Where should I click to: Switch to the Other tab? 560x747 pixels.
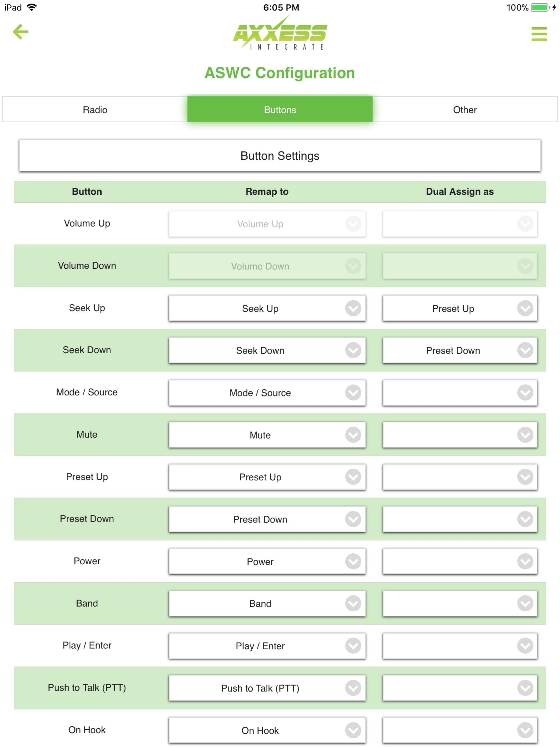465,109
